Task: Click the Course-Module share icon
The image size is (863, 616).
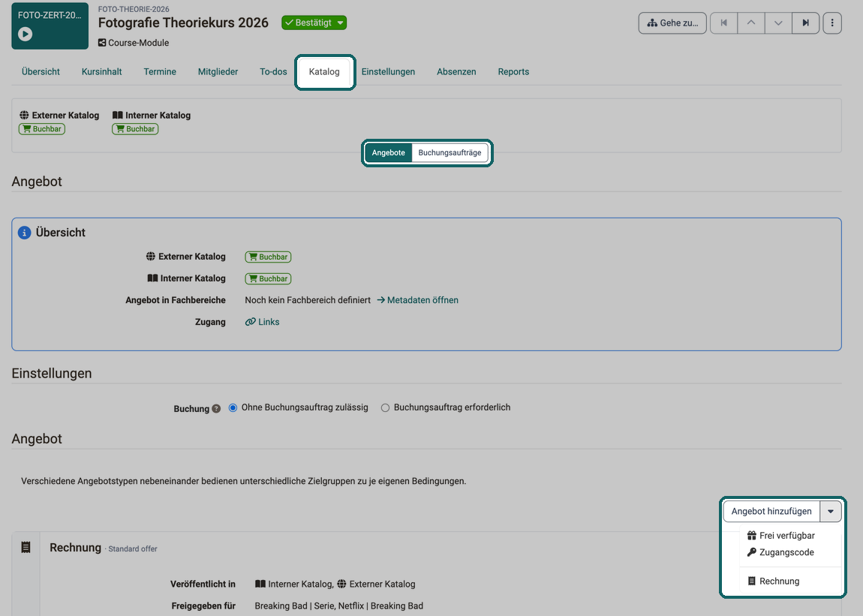Action: [x=102, y=42]
